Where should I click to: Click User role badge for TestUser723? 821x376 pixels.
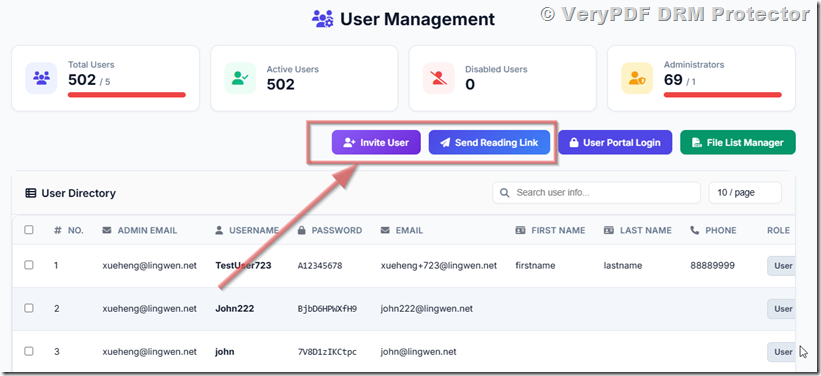782,266
